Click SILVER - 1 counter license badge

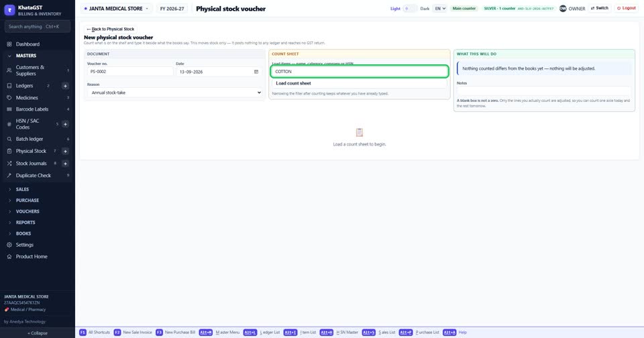click(x=519, y=8)
